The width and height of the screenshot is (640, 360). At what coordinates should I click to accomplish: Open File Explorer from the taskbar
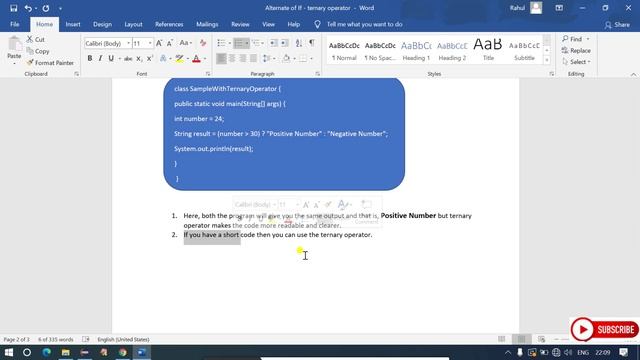point(65,352)
